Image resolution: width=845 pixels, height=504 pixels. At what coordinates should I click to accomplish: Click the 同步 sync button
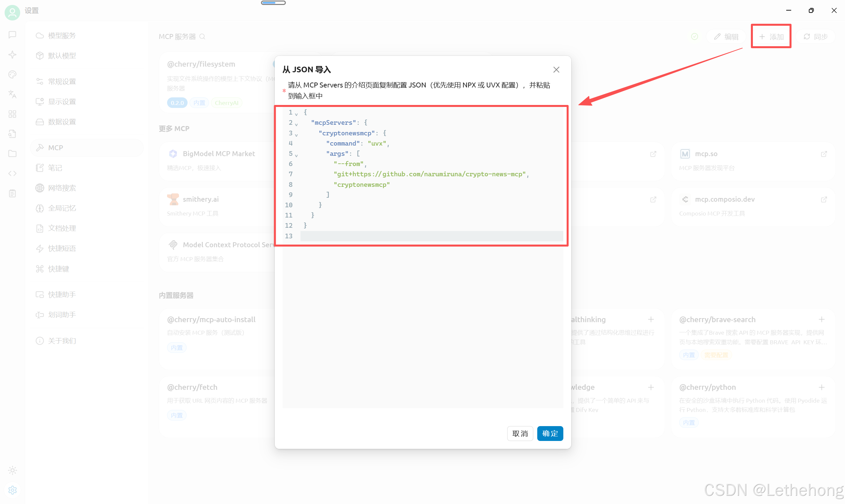point(815,37)
